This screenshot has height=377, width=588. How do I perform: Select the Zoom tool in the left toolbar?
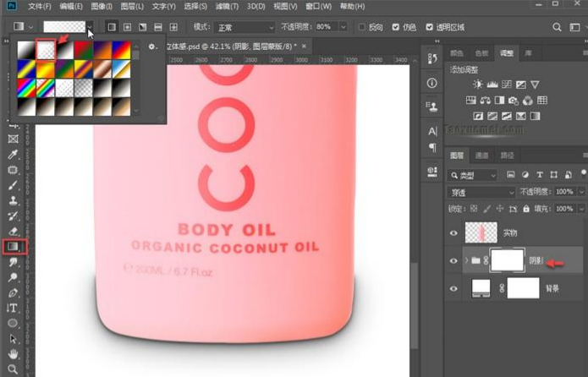(14, 369)
